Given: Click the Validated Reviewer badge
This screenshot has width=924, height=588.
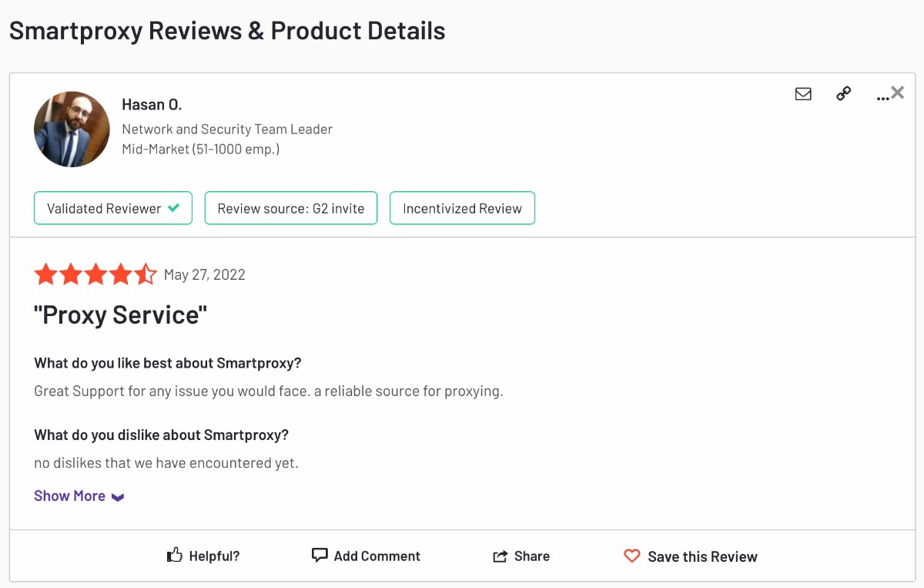Looking at the screenshot, I should coord(113,208).
